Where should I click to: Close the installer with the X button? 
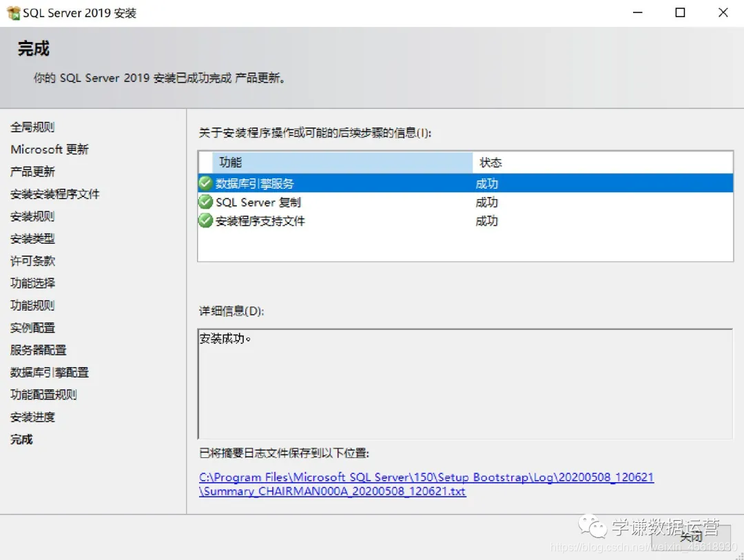pos(723,13)
